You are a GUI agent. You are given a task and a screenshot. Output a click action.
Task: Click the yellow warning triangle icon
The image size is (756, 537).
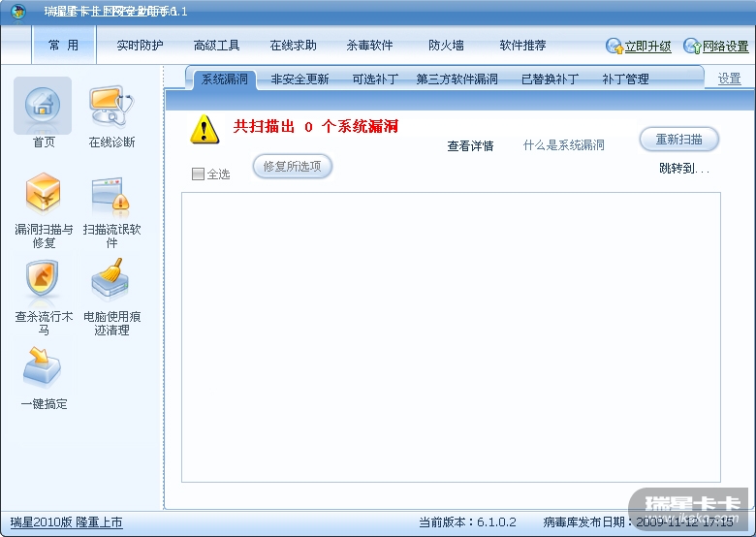point(205,129)
